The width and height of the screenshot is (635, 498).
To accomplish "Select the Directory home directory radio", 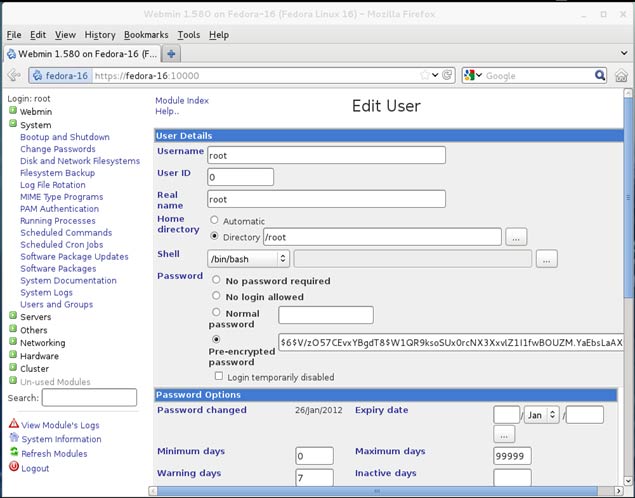I will click(214, 236).
